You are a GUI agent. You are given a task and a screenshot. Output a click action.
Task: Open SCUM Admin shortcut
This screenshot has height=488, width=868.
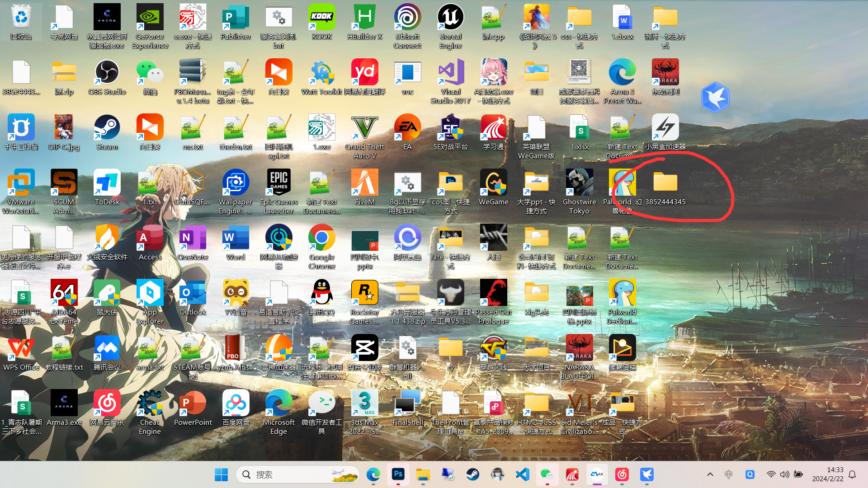64,192
